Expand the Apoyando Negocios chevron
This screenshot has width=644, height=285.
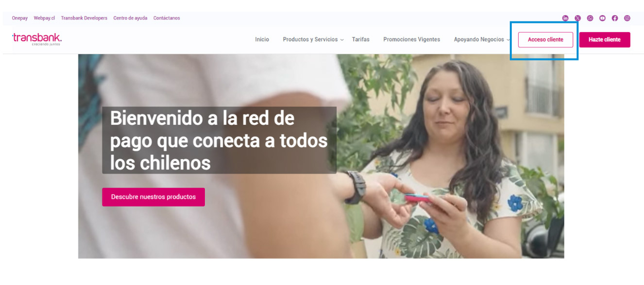pos(508,40)
